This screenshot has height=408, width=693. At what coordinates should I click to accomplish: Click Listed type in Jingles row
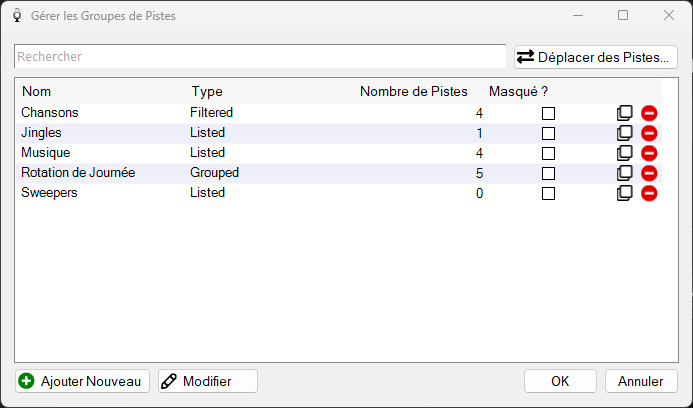pyautogui.click(x=208, y=133)
